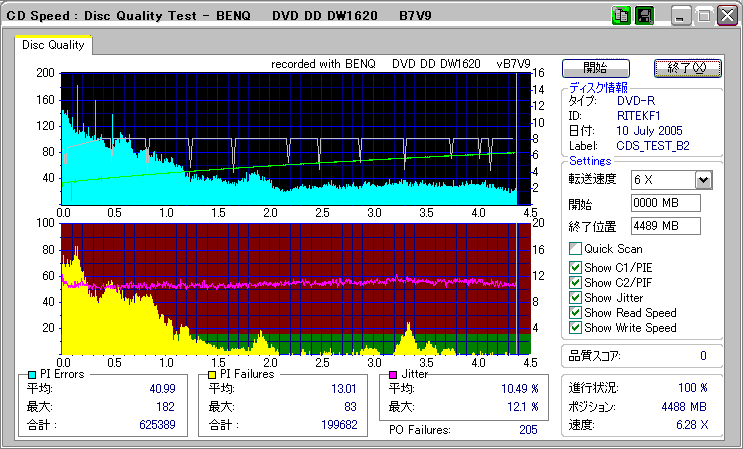Disable the Show Jitter checkbox
Screen dimensions: 743x449
click(575, 297)
